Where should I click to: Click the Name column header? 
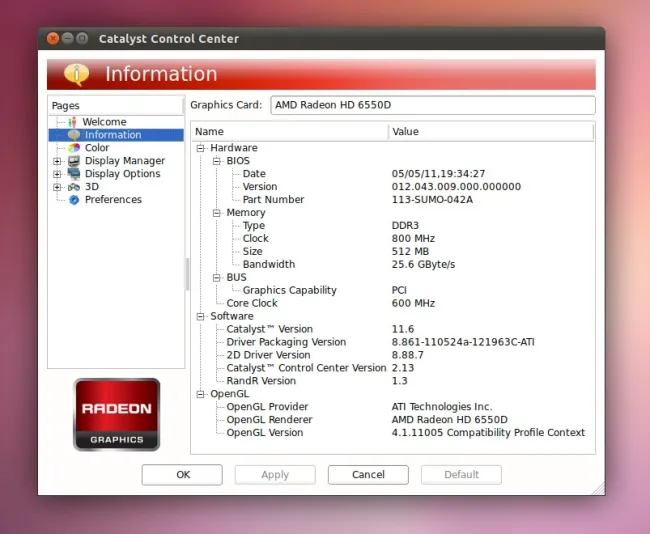[290, 131]
